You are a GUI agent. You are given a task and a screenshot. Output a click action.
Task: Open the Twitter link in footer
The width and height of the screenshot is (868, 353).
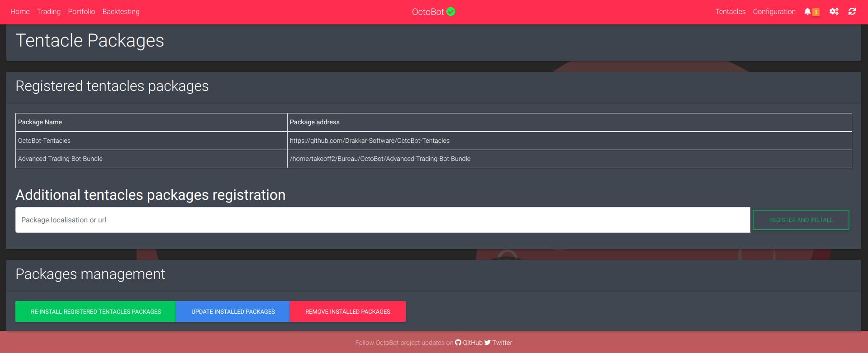(502, 343)
